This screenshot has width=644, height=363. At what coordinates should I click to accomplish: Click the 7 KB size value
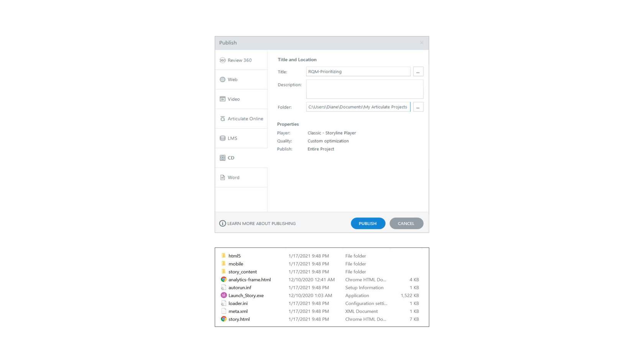pyautogui.click(x=414, y=319)
